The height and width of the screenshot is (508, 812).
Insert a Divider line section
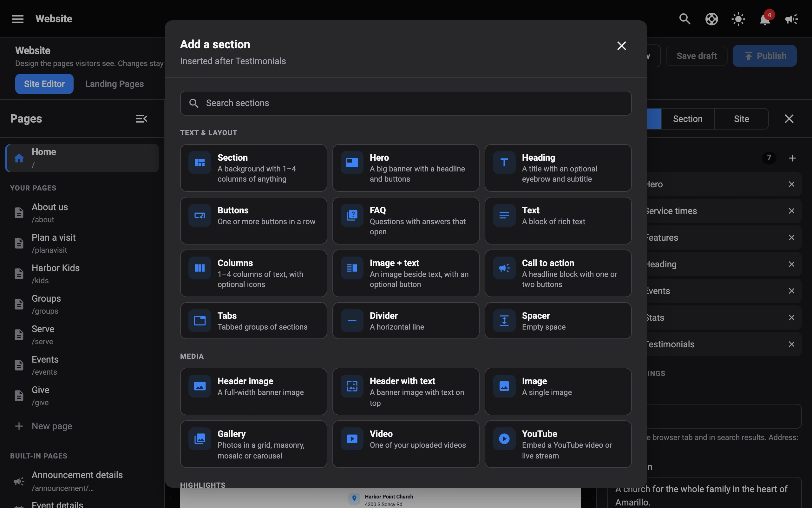click(x=406, y=321)
